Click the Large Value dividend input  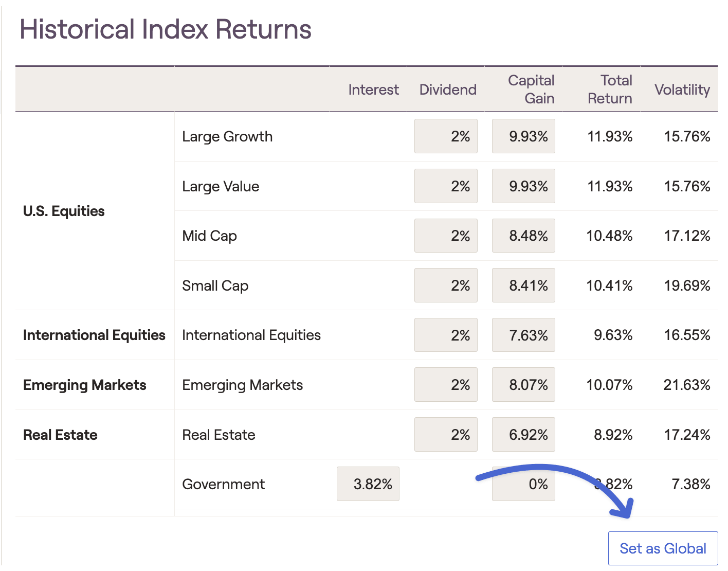(x=446, y=186)
